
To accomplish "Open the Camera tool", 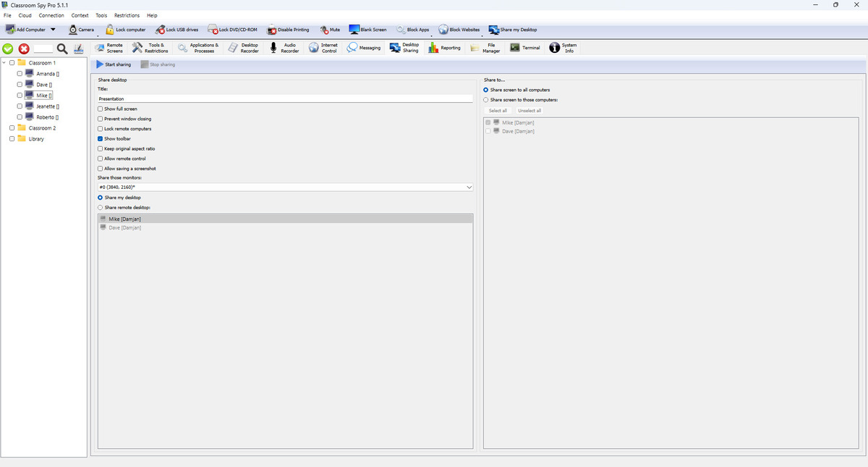I will [73, 30].
